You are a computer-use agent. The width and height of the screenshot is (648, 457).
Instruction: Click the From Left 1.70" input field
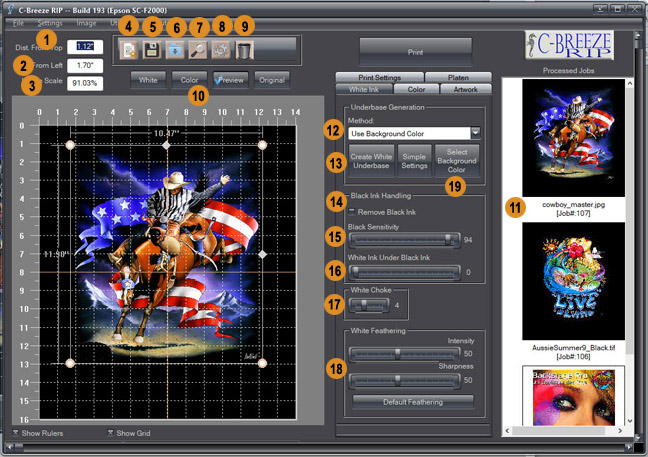85,65
